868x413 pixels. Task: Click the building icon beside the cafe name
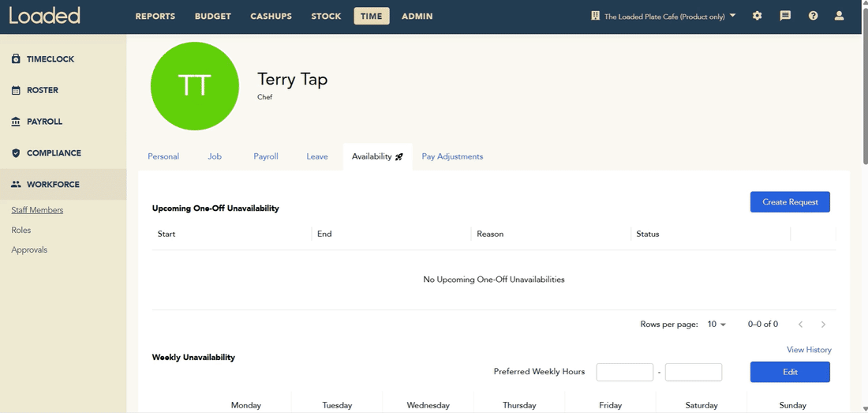click(x=596, y=16)
